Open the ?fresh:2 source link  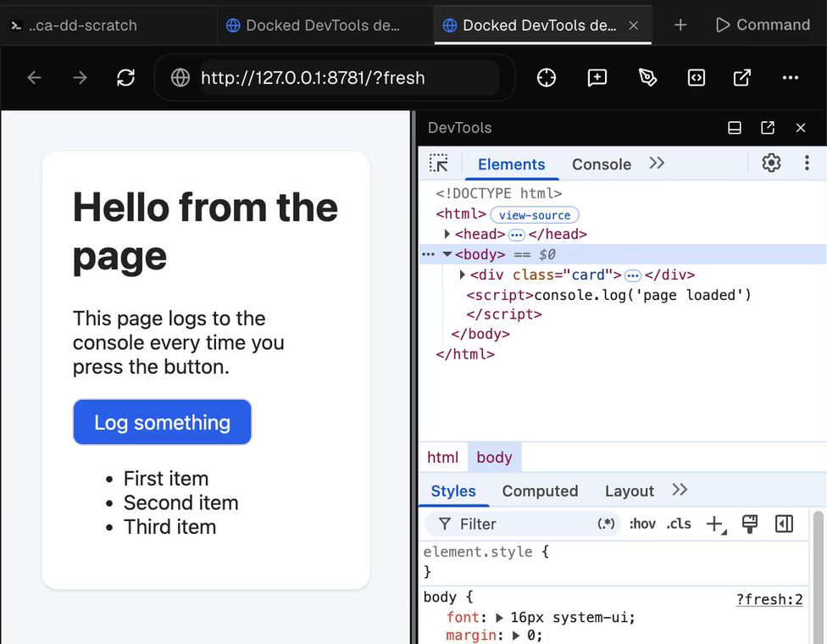(769, 600)
